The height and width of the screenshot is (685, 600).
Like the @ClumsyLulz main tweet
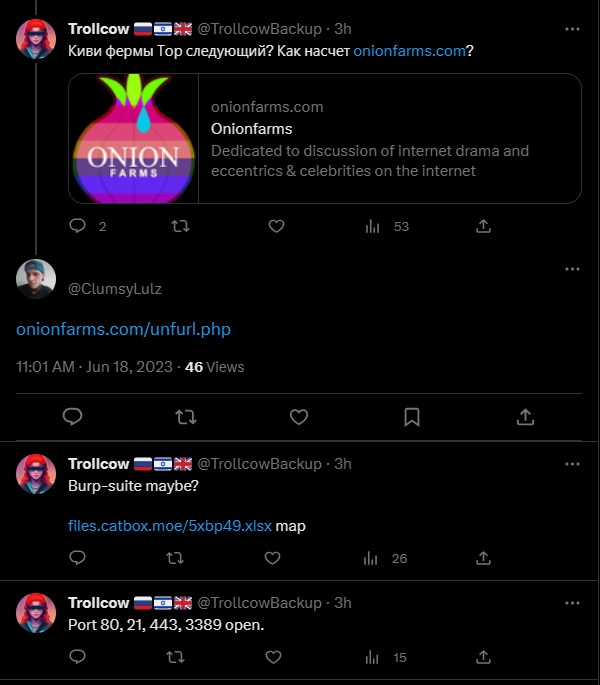(x=298, y=416)
